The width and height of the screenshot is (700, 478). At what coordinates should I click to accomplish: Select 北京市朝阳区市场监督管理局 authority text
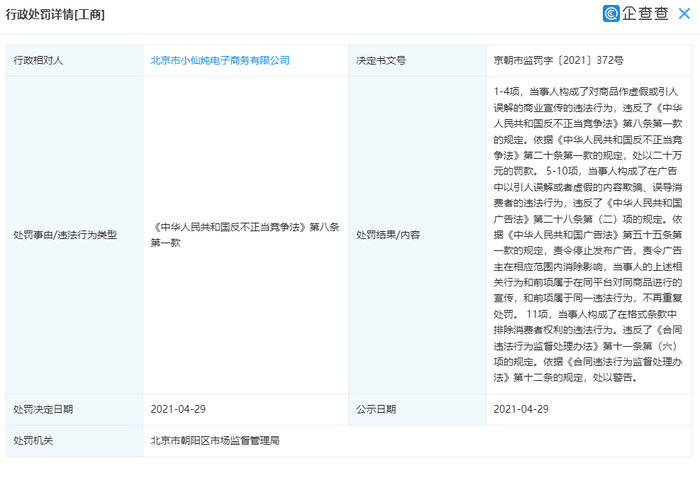click(x=215, y=441)
